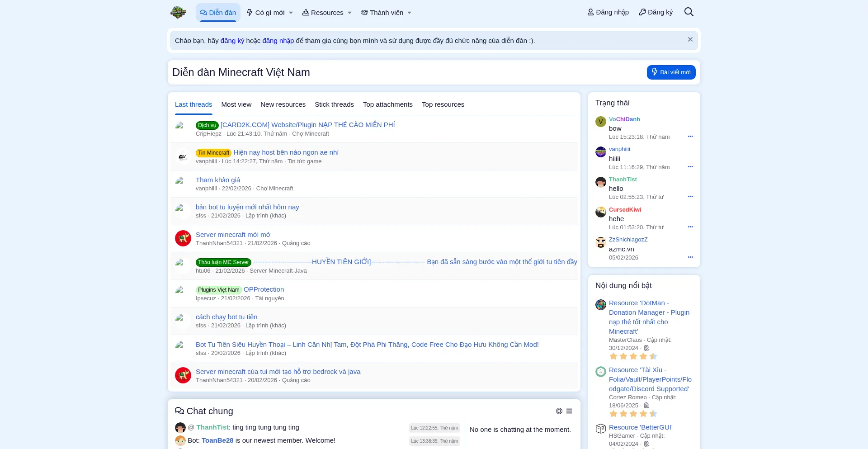Image resolution: width=868 pixels, height=449 pixels.
Task: Click DotMan resource avatar icon
Action: (x=600, y=305)
